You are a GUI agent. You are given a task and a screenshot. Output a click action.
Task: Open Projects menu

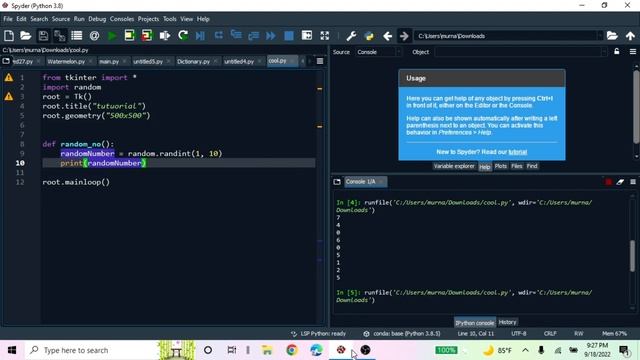[148, 19]
